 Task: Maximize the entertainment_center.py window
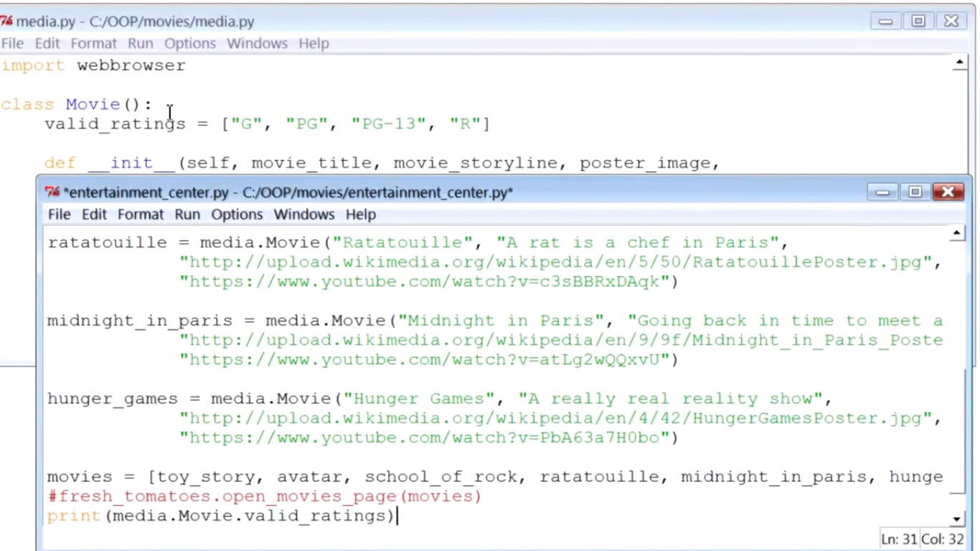click(915, 192)
